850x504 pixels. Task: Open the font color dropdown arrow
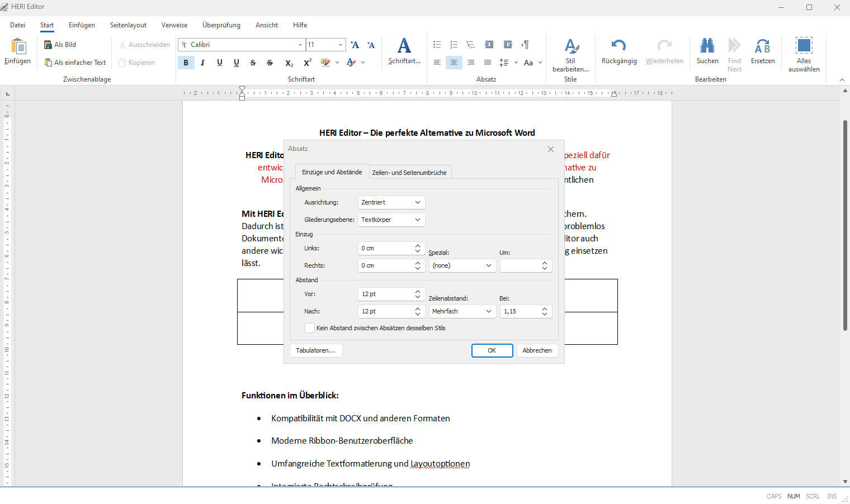[x=363, y=63]
